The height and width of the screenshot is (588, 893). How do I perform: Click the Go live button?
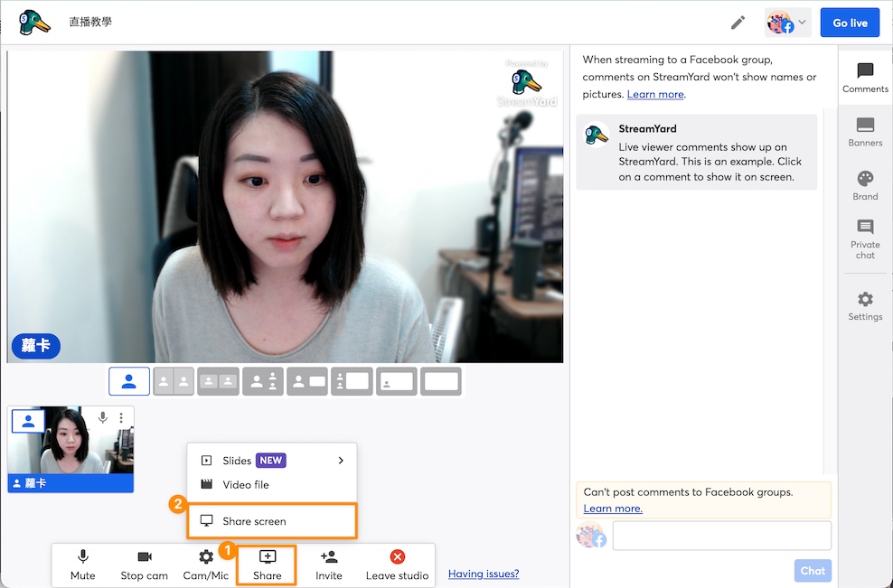pyautogui.click(x=850, y=23)
